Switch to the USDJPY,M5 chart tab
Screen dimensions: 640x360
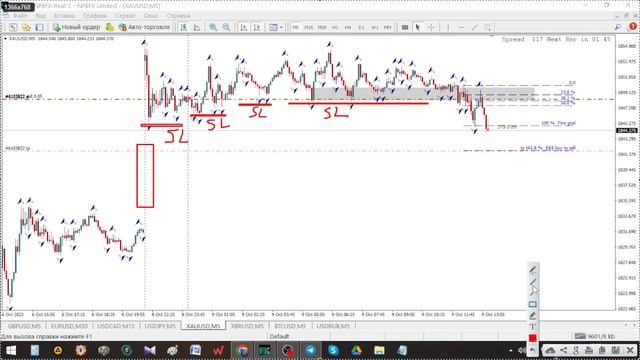(160, 326)
